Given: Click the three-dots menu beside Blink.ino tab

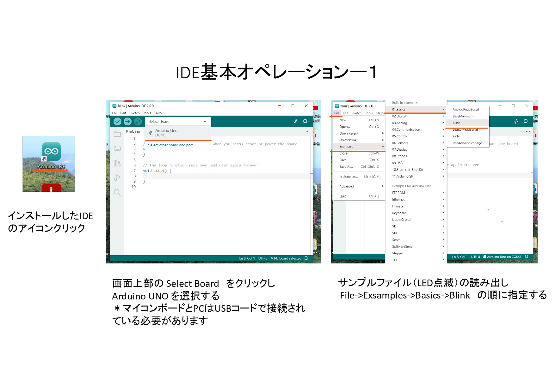Looking at the screenshot, I should click(x=307, y=131).
